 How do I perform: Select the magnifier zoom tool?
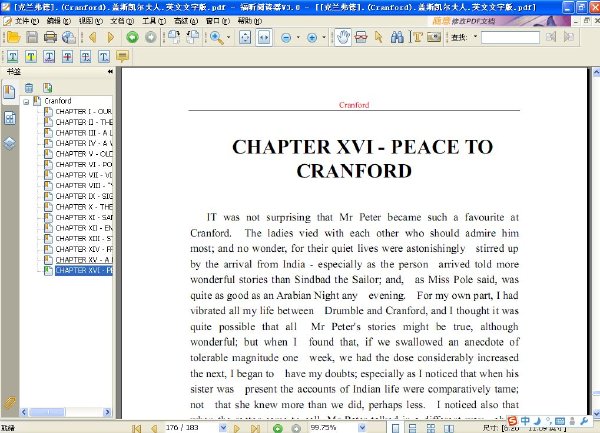[217, 37]
